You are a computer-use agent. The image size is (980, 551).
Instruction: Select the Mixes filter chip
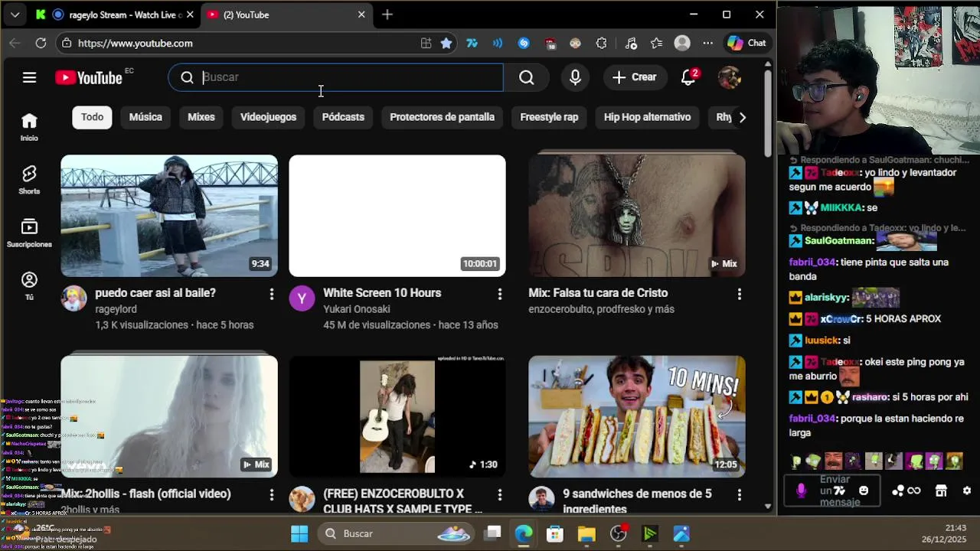[x=201, y=117]
